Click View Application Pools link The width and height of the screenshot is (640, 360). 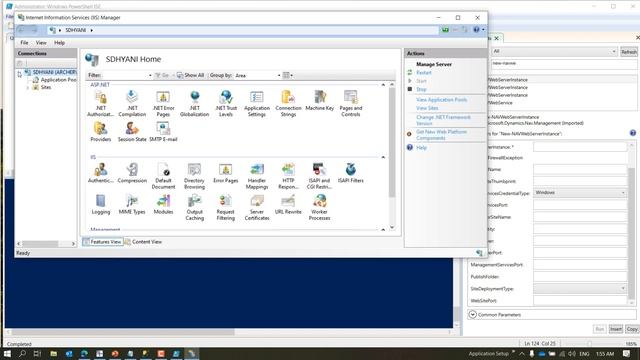[442, 100]
